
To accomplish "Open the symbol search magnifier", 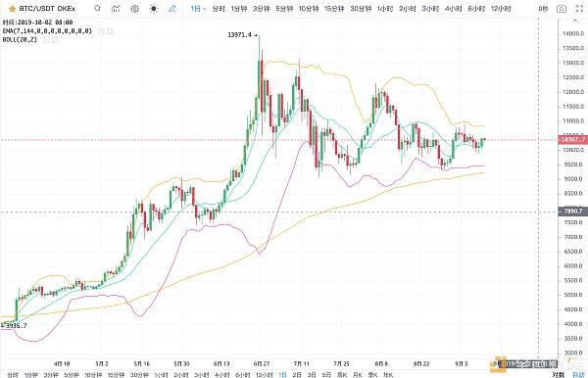I will tap(97, 8).
